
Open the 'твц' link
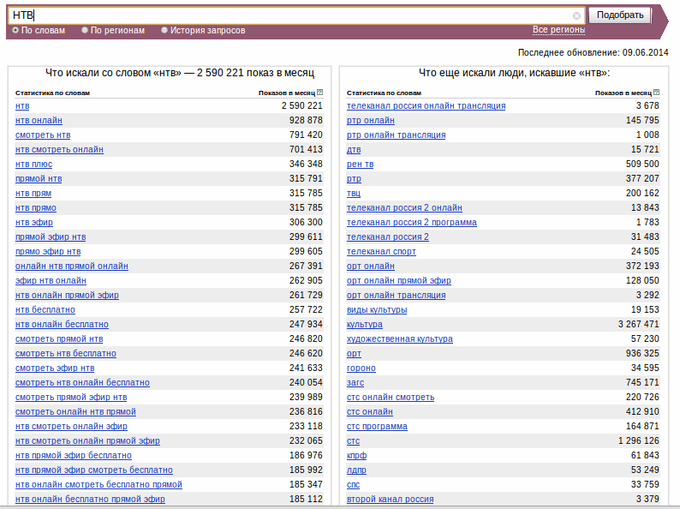(353, 193)
